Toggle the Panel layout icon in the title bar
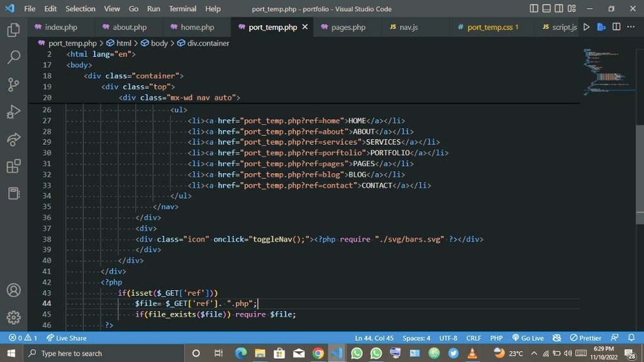 [x=547, y=8]
